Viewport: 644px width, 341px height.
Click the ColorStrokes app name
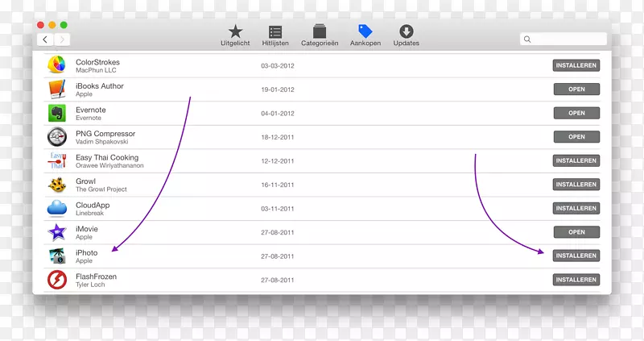[97, 62]
